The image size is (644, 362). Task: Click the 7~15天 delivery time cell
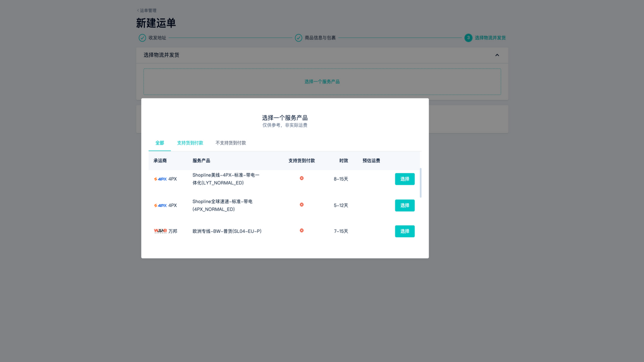click(341, 231)
